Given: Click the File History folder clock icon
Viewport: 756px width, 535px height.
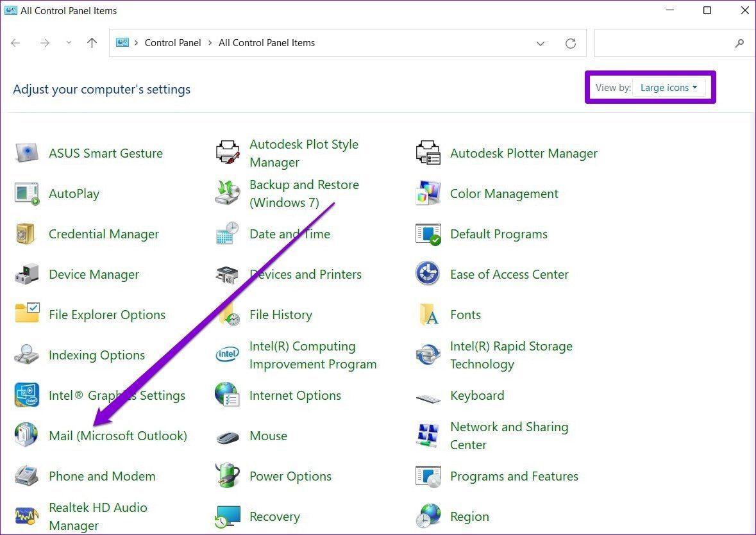Looking at the screenshot, I should pyautogui.click(x=230, y=315).
